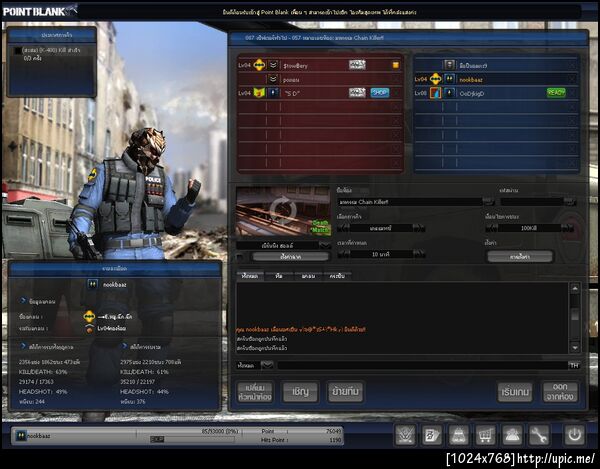The image size is (600, 469).
Task: Click the ออกจากห้อง leave room button
Action: (x=560, y=392)
